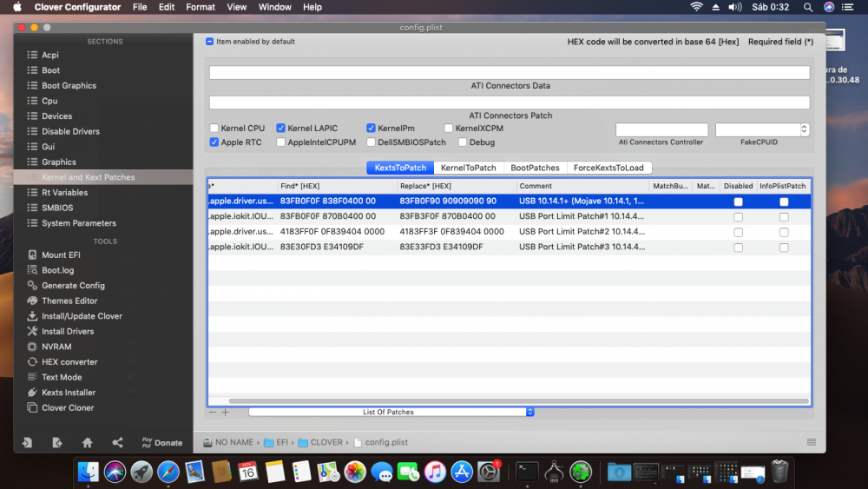Screen dimensions: 868x489
Task: Click the ATI Connectors Patch field
Action: pos(510,102)
